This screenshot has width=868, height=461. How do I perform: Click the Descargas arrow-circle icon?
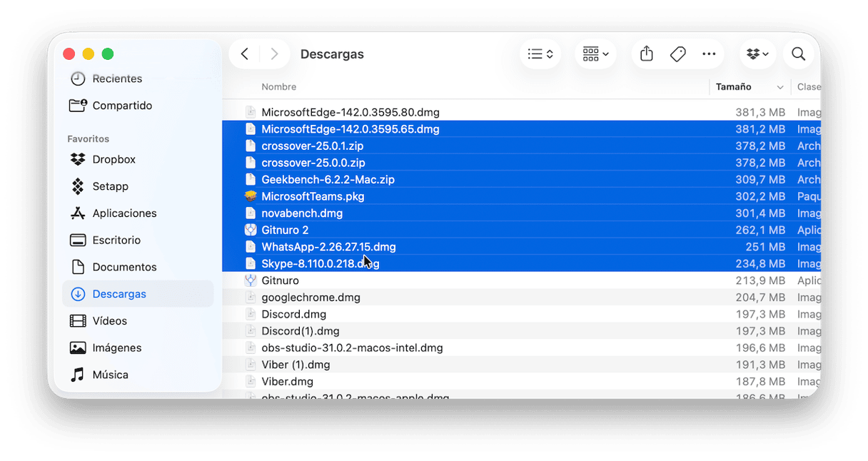click(x=78, y=294)
